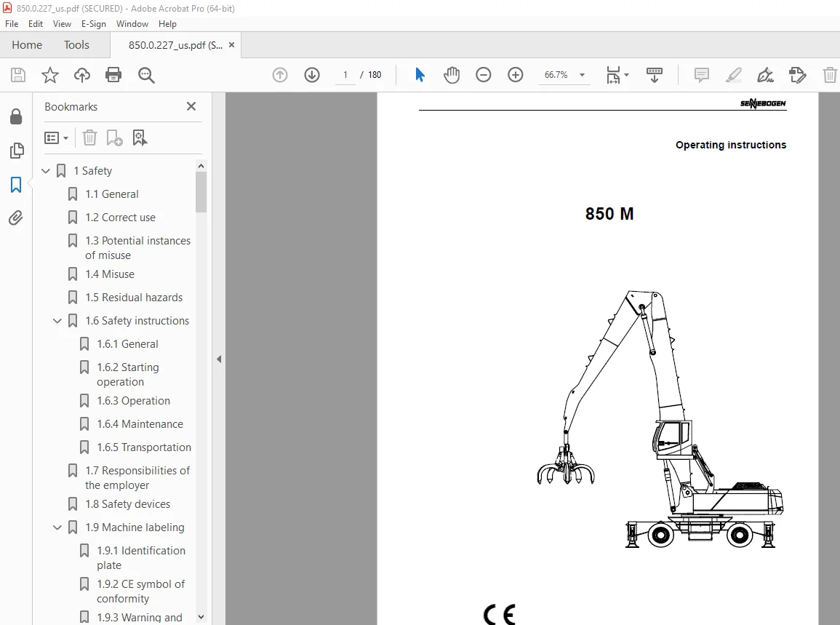Open the Sign document tool

tap(765, 75)
